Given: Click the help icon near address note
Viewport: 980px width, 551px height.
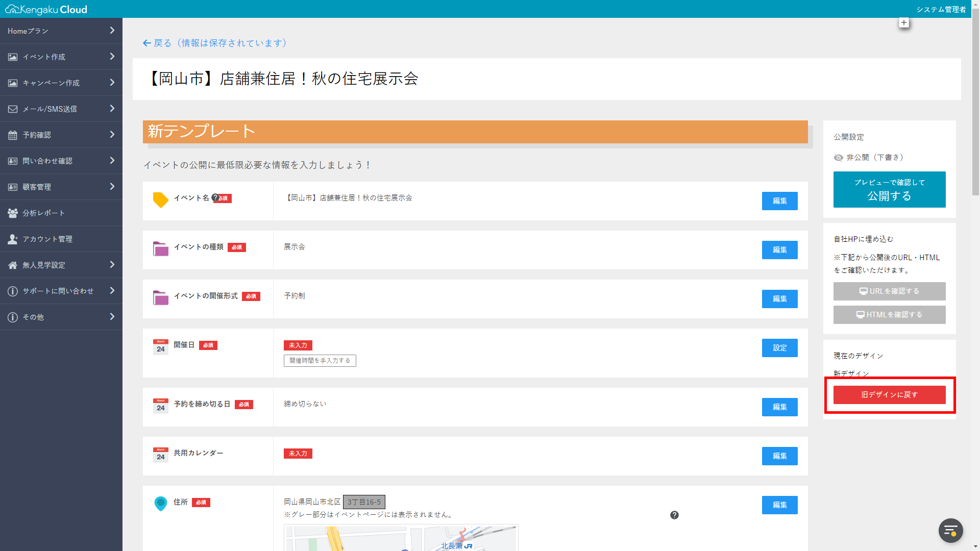Looking at the screenshot, I should coord(674,515).
